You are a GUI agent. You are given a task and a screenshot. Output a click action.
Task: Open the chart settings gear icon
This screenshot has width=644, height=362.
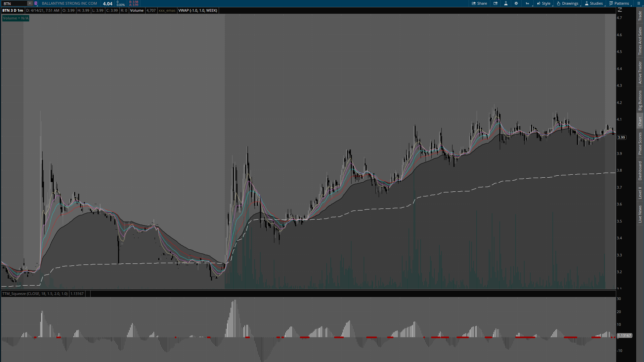(x=516, y=3)
